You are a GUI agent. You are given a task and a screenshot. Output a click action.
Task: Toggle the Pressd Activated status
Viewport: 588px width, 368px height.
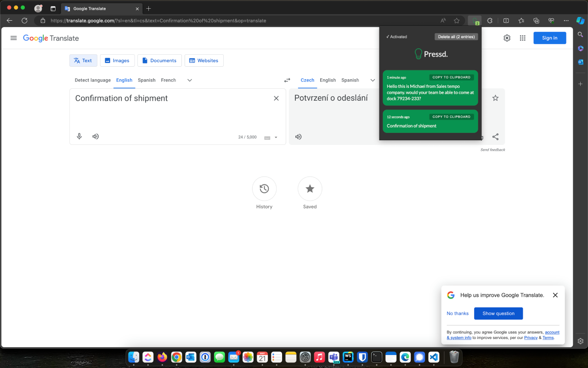click(396, 37)
